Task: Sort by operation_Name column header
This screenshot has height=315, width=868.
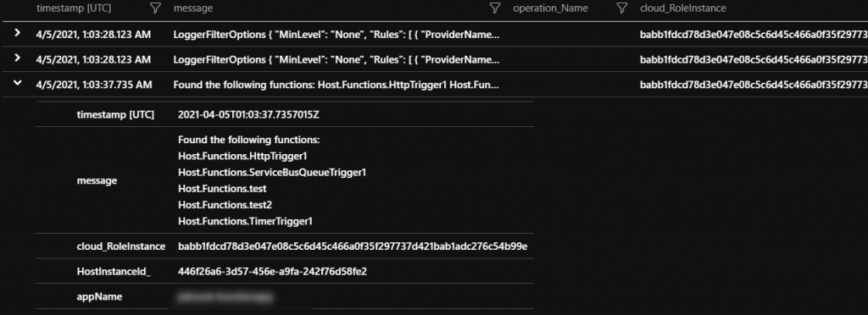Action: 550,8
